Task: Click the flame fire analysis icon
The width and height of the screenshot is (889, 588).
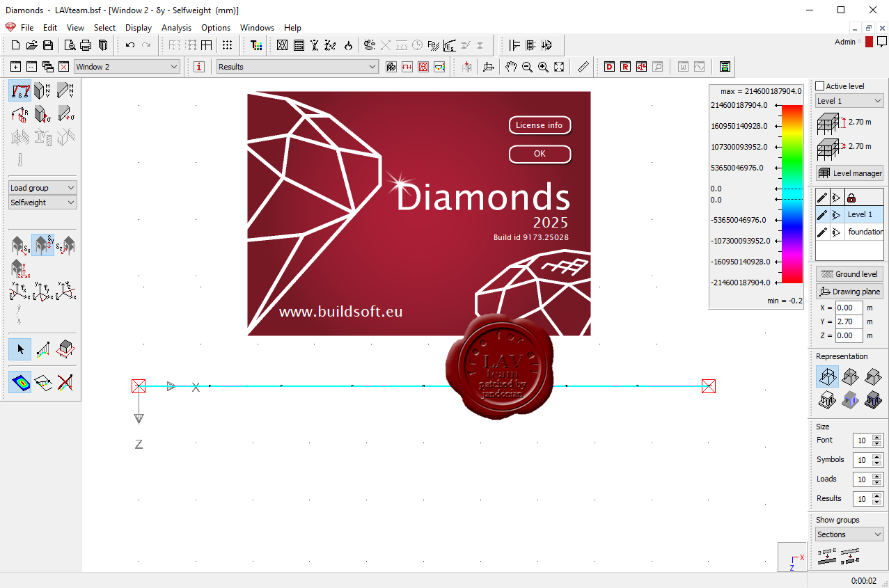Action: point(349,45)
